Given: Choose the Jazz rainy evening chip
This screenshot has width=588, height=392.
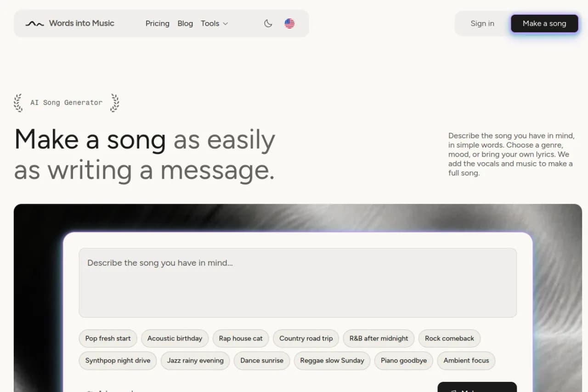Looking at the screenshot, I should [195, 360].
